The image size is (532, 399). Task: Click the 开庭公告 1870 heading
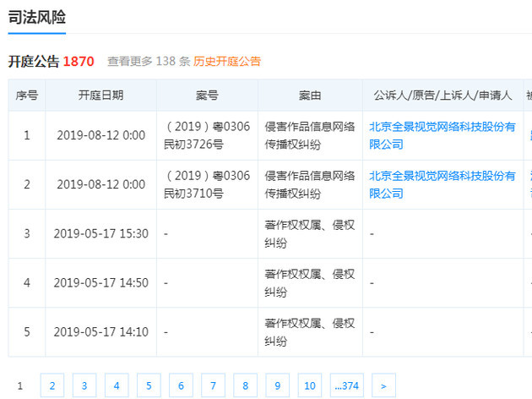52,62
